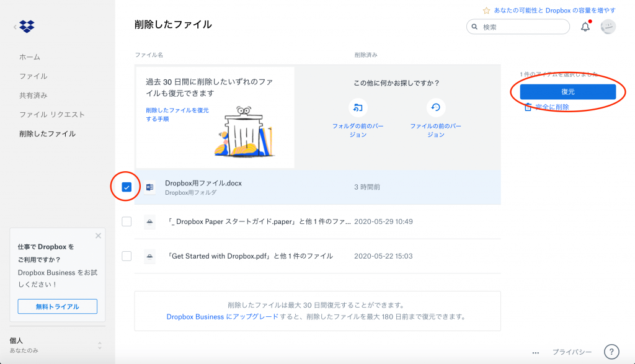Screen dimensions: 635x364
Task: Click the Dropbox用フォルダ location text
Action: point(191,193)
